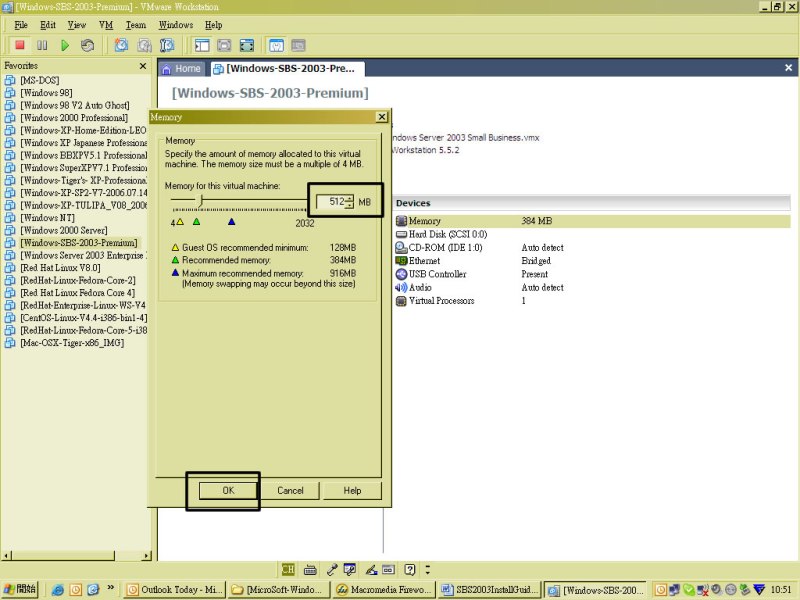Screen dimensions: 800x600
Task: Toggle the Favorites sidebar toolbar icon
Action: (x=202, y=45)
